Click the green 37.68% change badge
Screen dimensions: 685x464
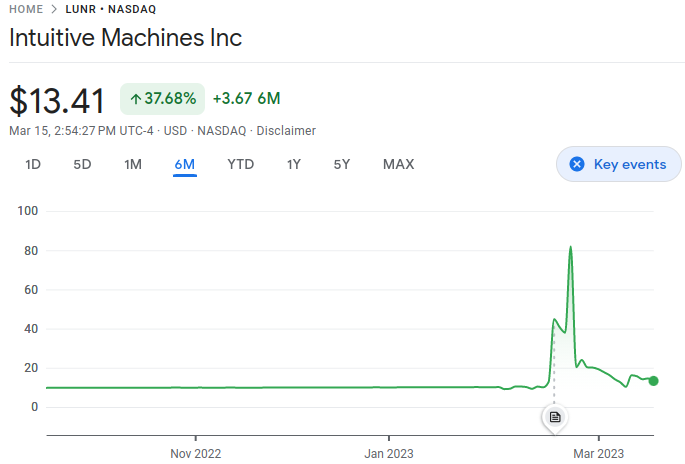(162, 98)
